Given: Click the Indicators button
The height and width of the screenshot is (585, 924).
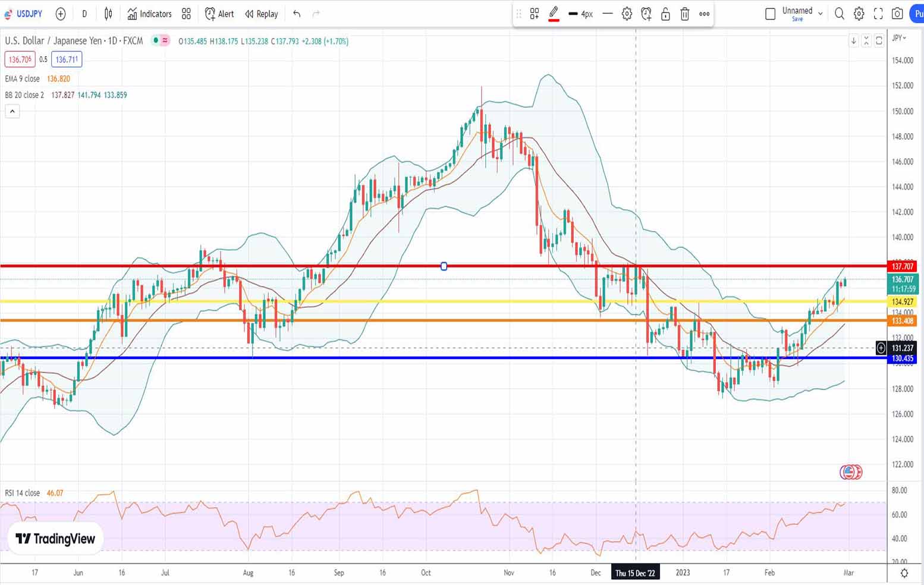Looking at the screenshot, I should (149, 14).
